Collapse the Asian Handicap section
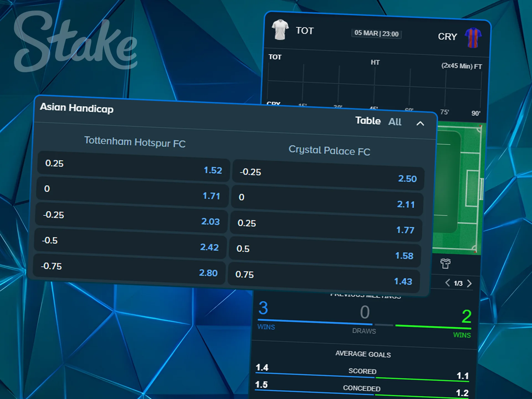This screenshot has width=532, height=399. pyautogui.click(x=420, y=123)
